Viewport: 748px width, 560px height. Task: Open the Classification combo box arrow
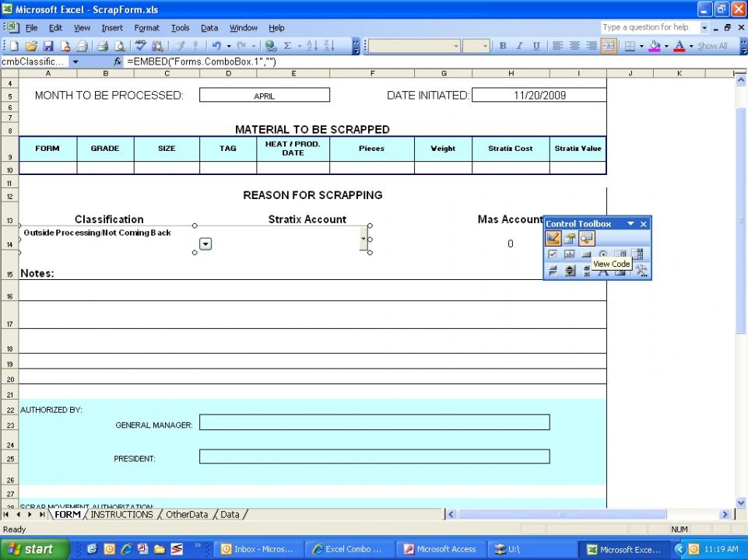[205, 244]
